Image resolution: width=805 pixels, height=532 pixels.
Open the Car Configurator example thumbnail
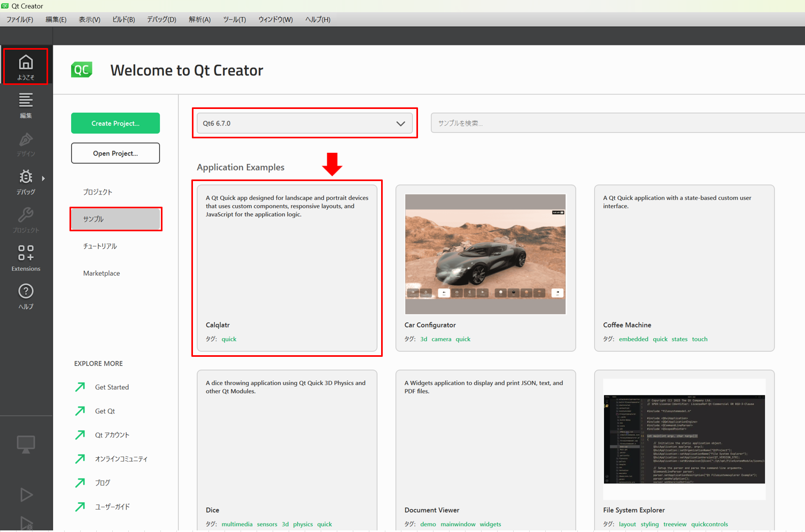pyautogui.click(x=485, y=254)
